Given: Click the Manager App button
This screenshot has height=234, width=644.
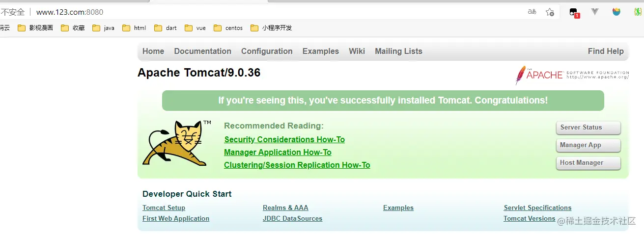Looking at the screenshot, I should pos(588,145).
